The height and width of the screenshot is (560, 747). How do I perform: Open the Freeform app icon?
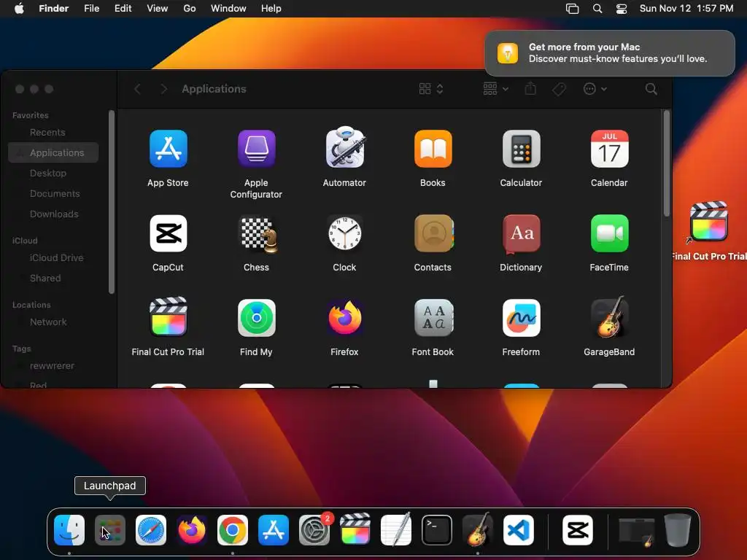click(x=521, y=318)
